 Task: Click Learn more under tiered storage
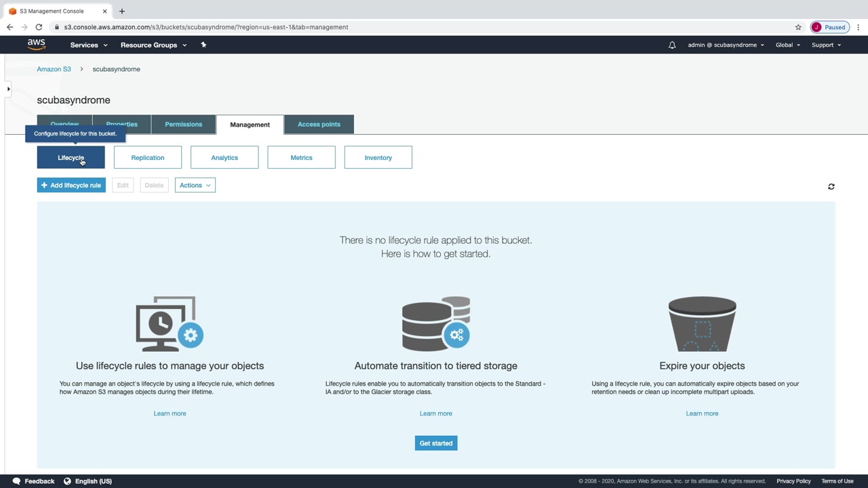point(436,413)
